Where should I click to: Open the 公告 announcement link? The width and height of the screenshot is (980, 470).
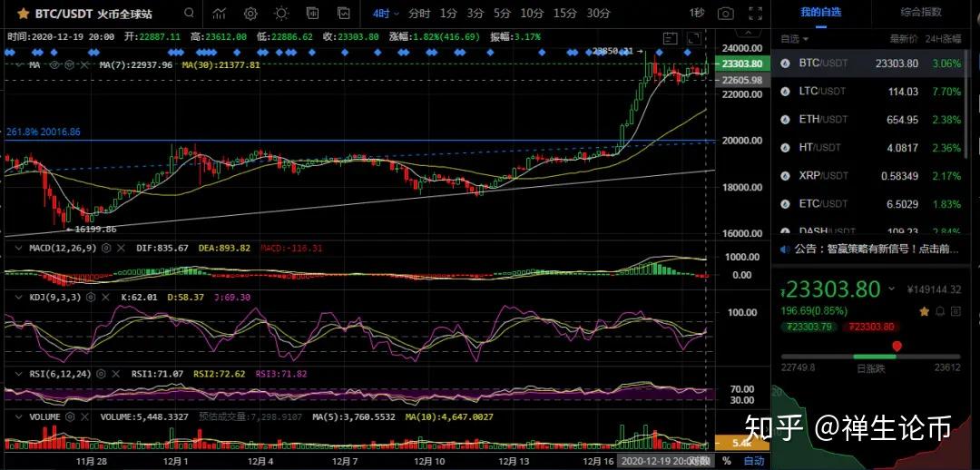(877, 249)
